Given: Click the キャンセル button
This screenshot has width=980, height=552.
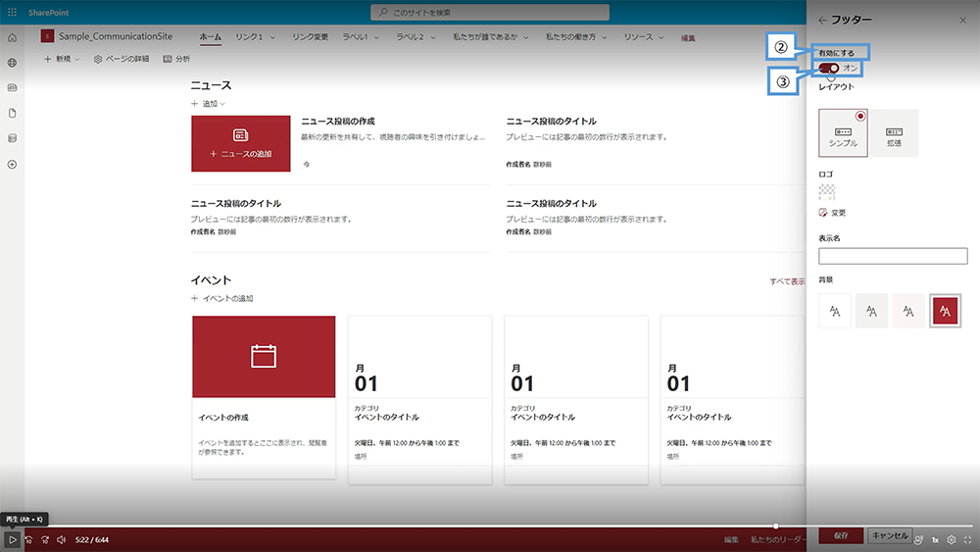Looking at the screenshot, I should [x=890, y=535].
